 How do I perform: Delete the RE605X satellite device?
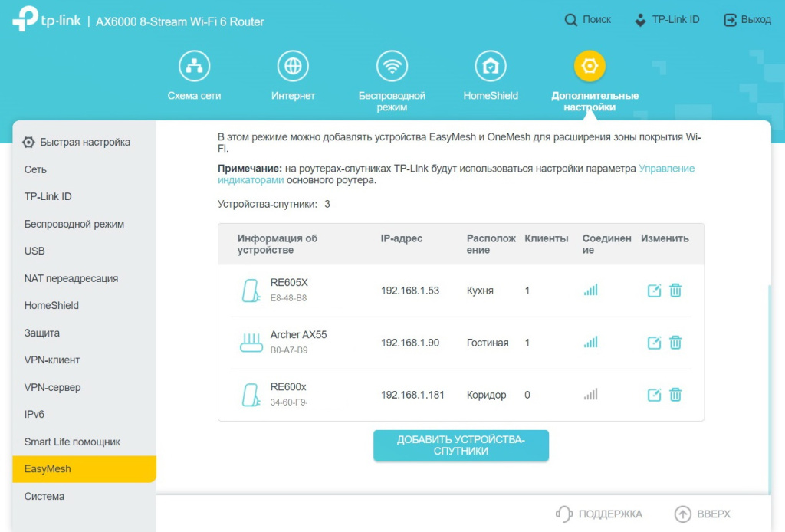click(x=675, y=291)
